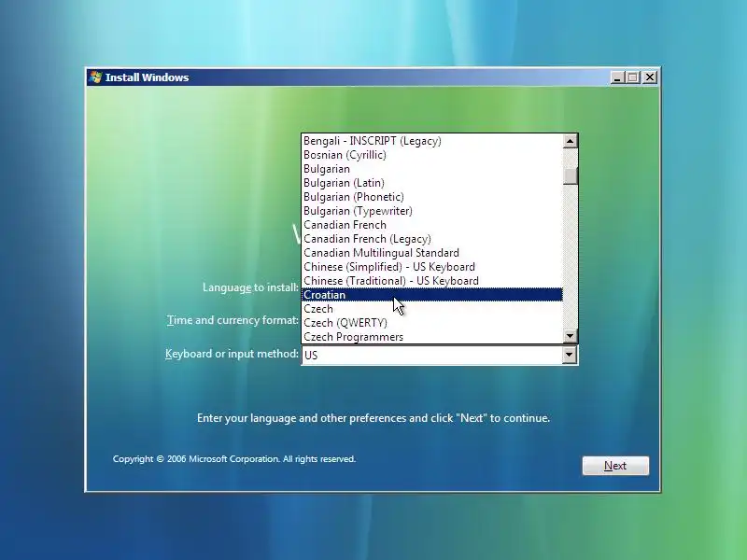Screen dimensions: 747x560
Task: Select Bengali - INSCRIPT (Legacy) keyboard
Action: click(x=432, y=141)
